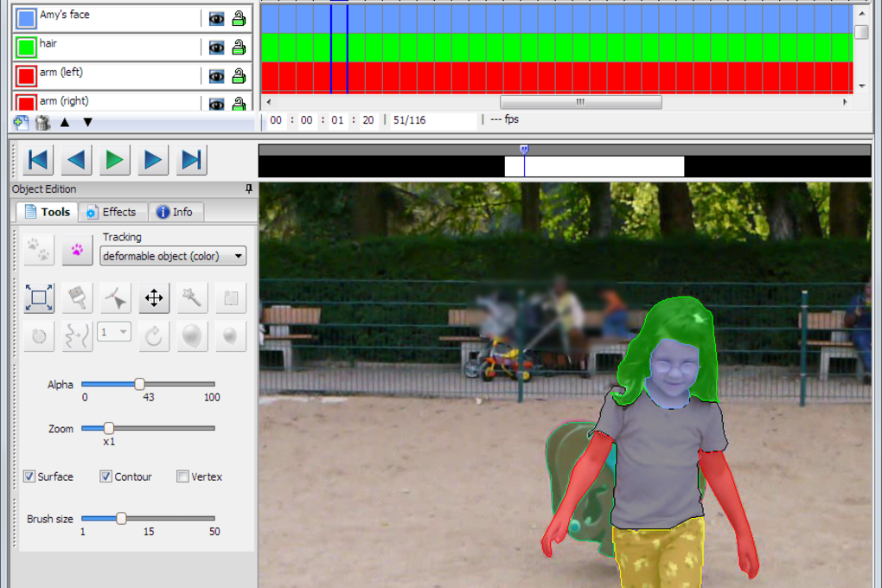Screen dimensions: 882x588
Task: Open the numeric value 1 dropdown
Action: [x=114, y=332]
